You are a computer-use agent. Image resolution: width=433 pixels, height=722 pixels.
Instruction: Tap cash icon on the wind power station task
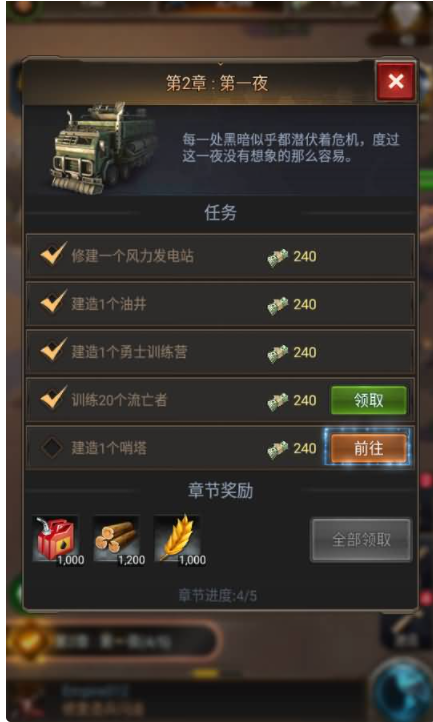tap(278, 257)
